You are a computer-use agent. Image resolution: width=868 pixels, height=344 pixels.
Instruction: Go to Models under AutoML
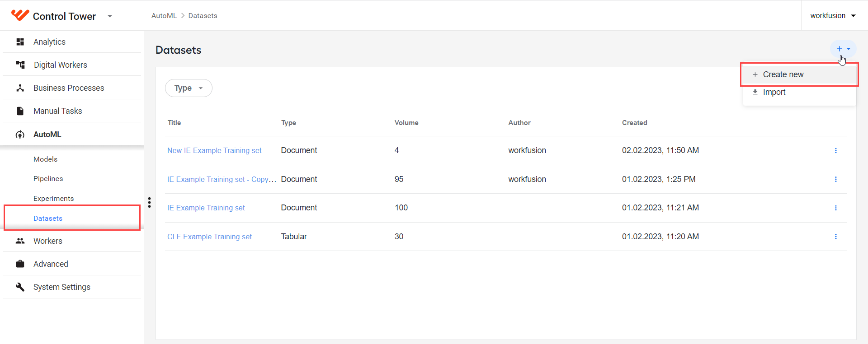pos(45,159)
